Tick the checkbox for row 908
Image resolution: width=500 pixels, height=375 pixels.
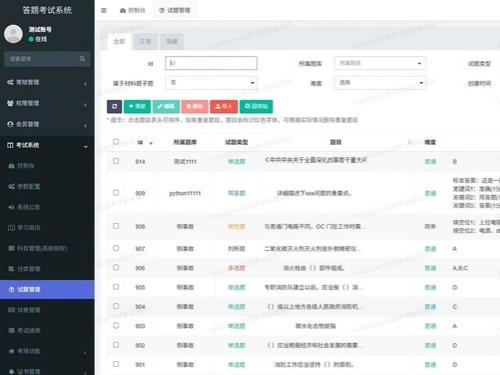[116, 226]
